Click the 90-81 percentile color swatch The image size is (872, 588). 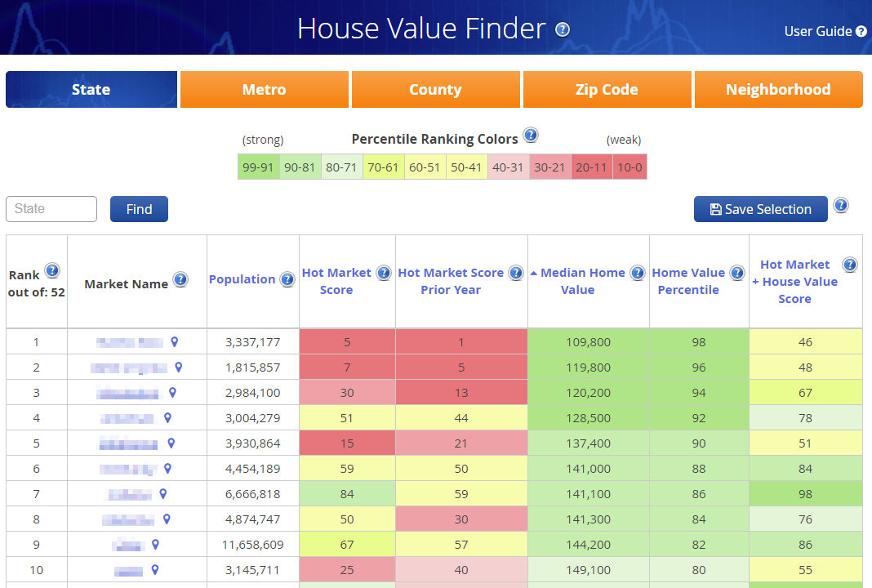coord(300,167)
